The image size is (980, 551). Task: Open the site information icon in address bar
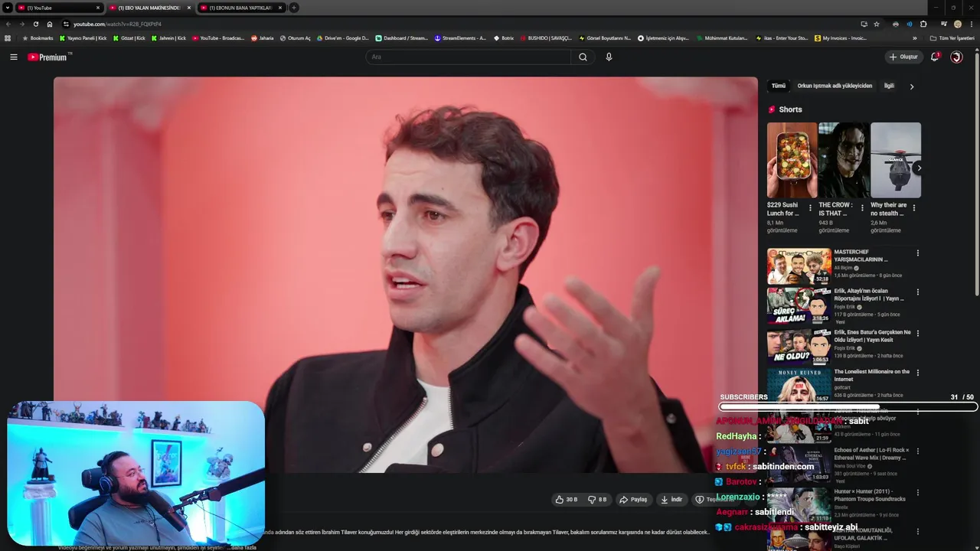[66, 24]
